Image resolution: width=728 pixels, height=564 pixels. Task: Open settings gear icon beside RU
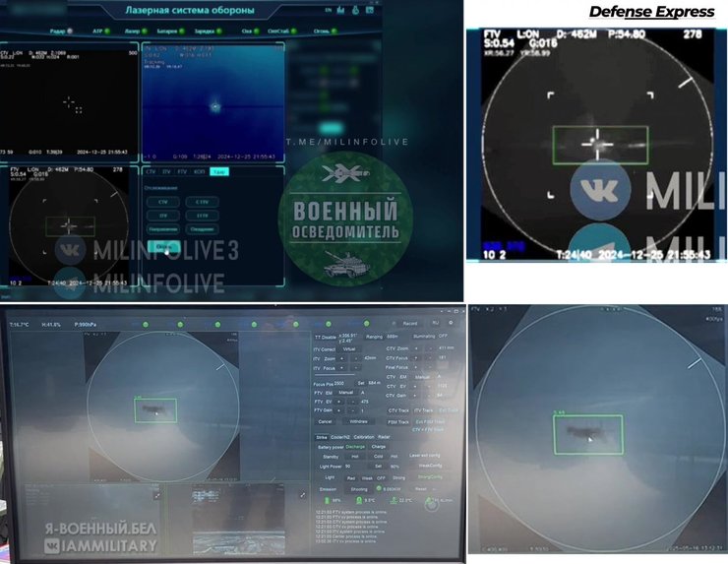[x=453, y=323]
